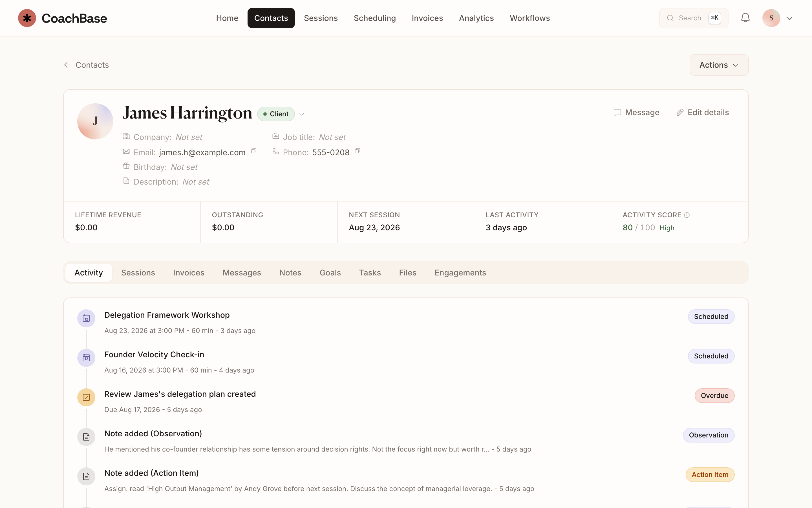Click the Activity Score info icon

tap(687, 215)
